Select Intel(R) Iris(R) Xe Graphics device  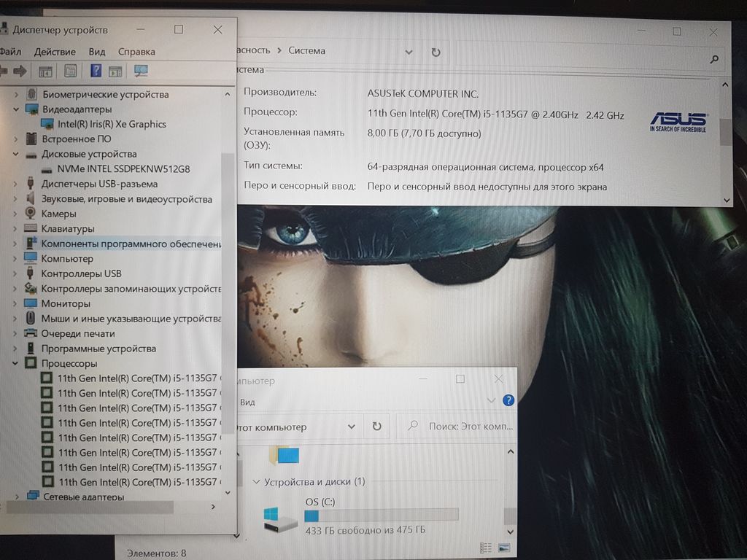click(112, 124)
